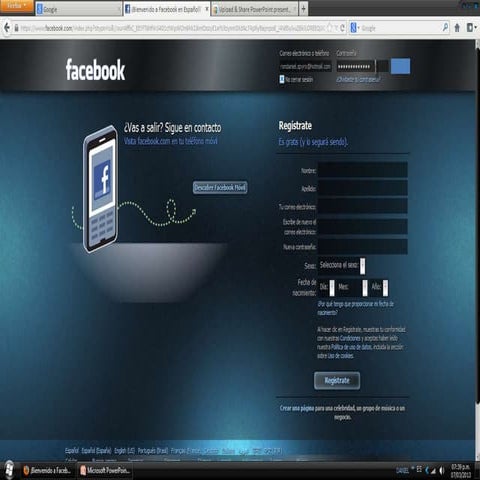The height and width of the screenshot is (480, 480).
Task: Select Português (Brasil) language link
Action: (153, 451)
